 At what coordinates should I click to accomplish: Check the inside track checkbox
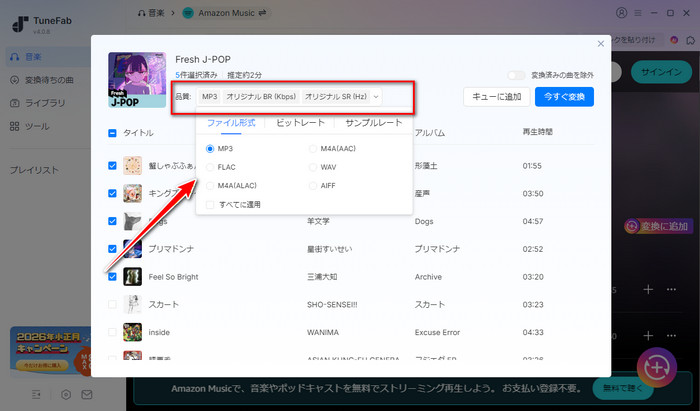pyautogui.click(x=112, y=332)
